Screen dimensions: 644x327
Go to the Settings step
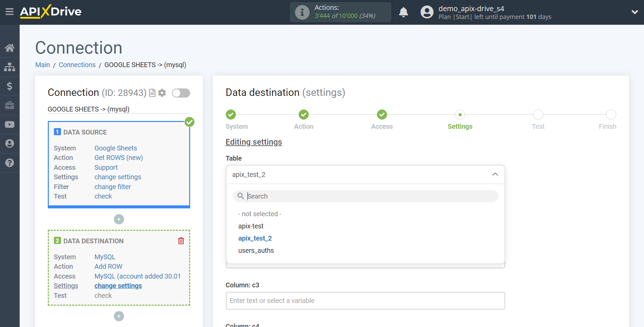point(460,115)
